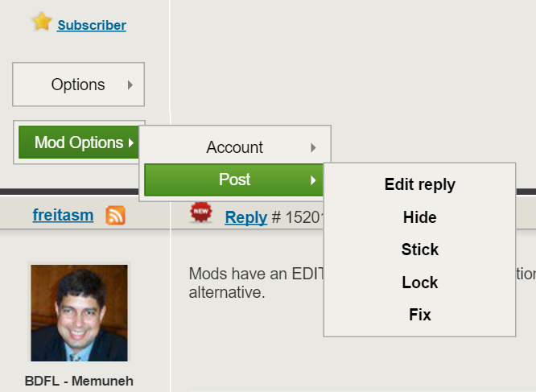
Task: Click freitasm's profile avatar photo
Action: coord(80,312)
